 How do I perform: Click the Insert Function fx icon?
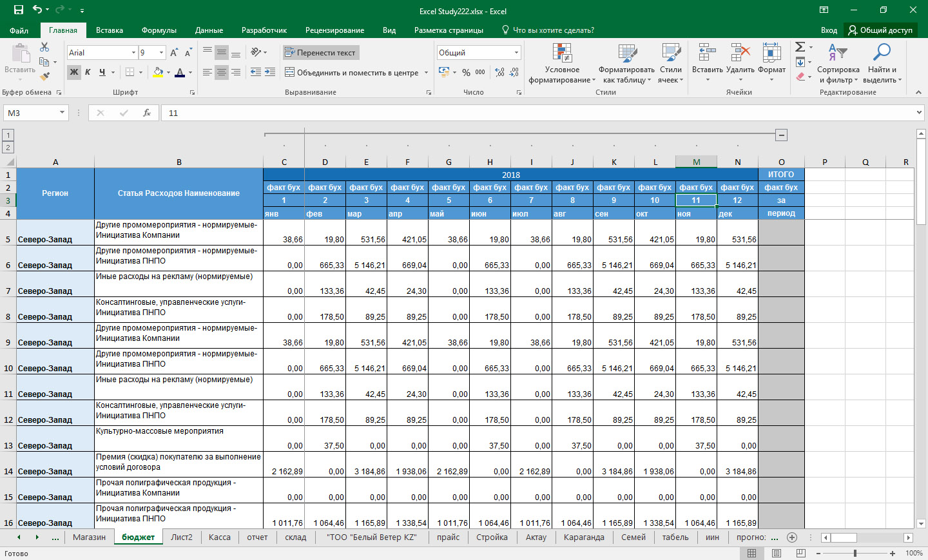click(x=147, y=113)
